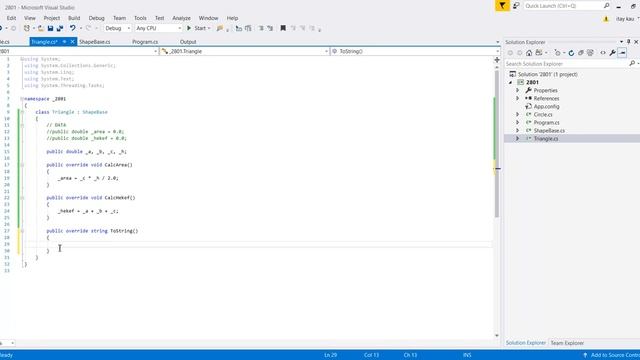
Task: Switch to the Program.cs editor tab
Action: pos(145,42)
